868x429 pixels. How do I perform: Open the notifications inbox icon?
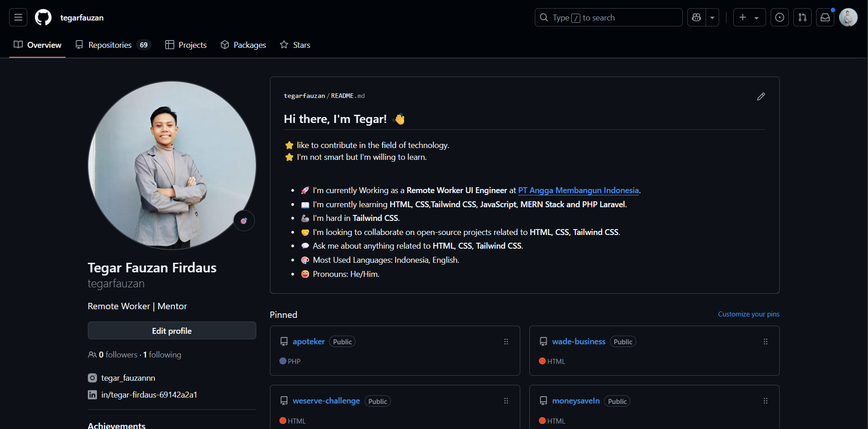pos(825,17)
